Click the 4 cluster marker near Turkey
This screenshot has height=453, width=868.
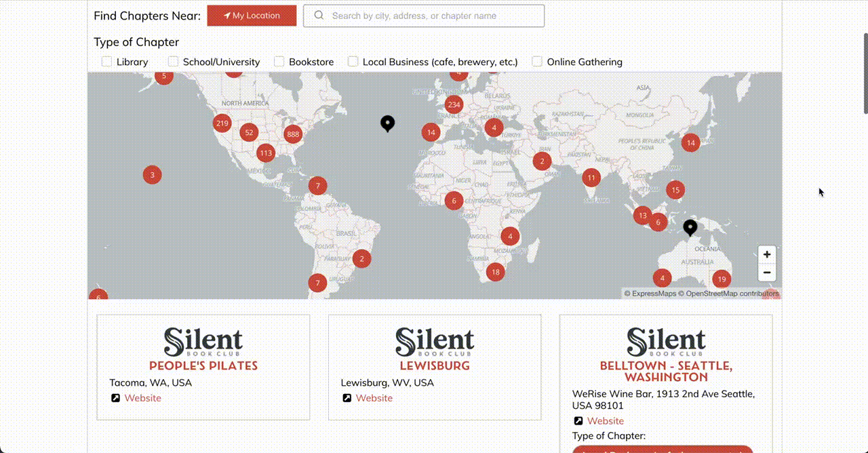click(494, 127)
